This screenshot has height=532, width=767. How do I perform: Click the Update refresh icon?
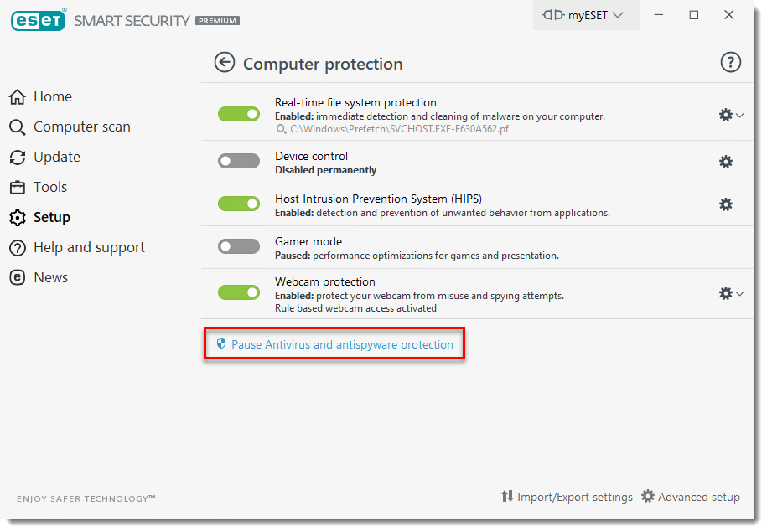(x=17, y=157)
